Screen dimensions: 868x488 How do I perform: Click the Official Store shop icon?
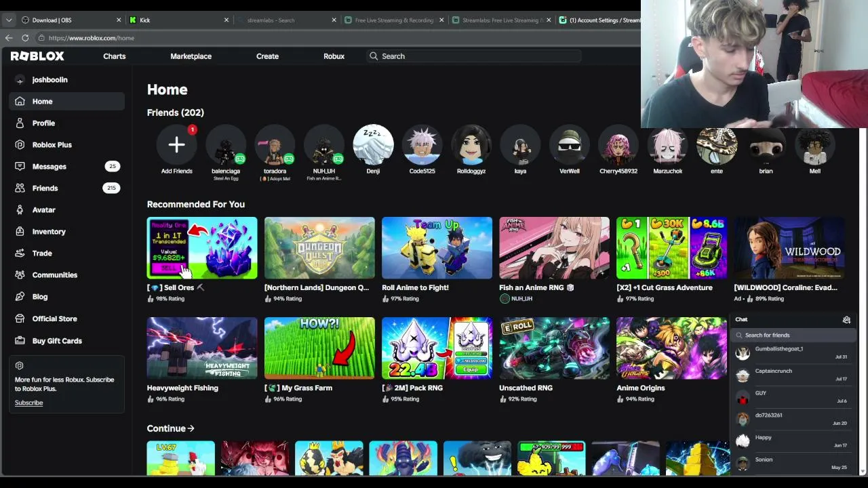tap(20, 319)
